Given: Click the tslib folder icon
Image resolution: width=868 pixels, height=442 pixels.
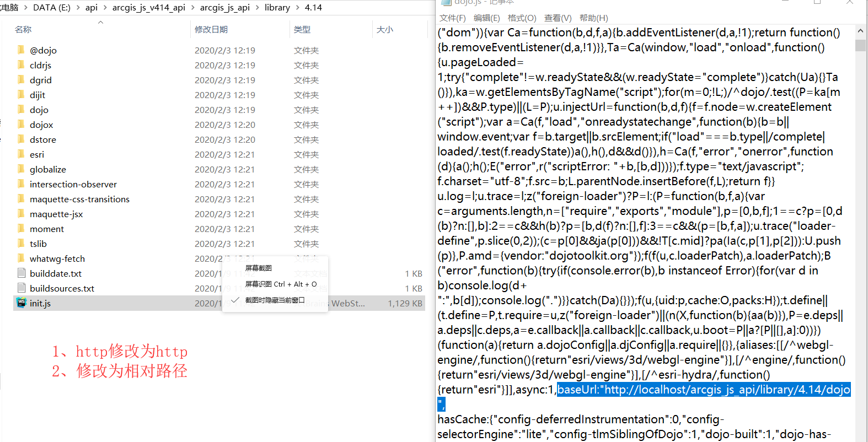Looking at the screenshot, I should coord(21,244).
